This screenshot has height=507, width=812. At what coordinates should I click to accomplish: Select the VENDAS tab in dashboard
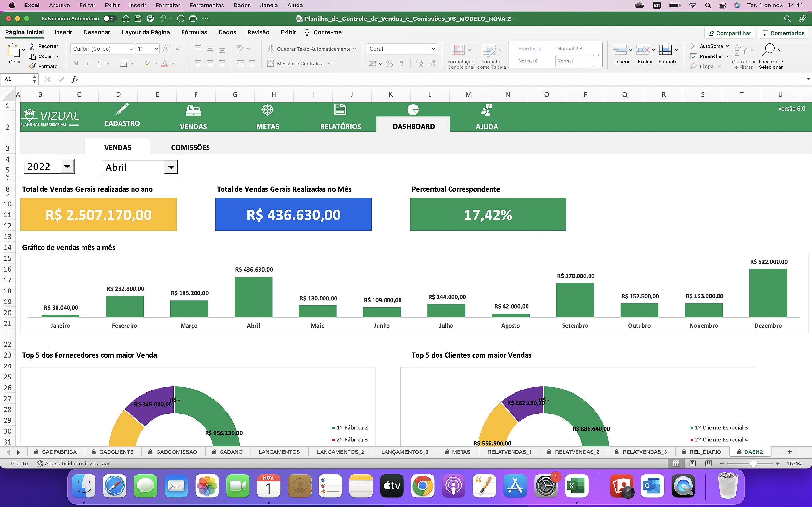coord(117,147)
